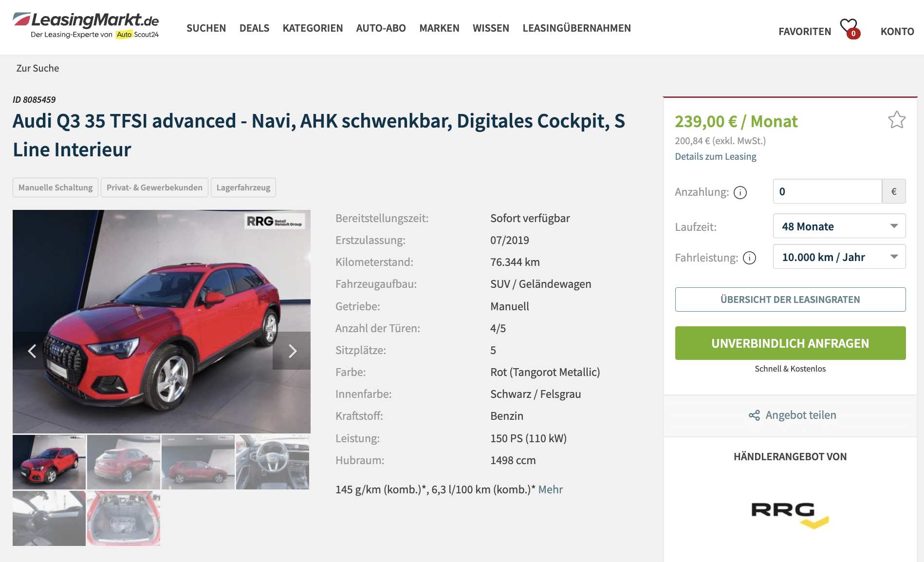The height and width of the screenshot is (562, 924).
Task: Open the WISSEN menu
Action: coord(491,28)
